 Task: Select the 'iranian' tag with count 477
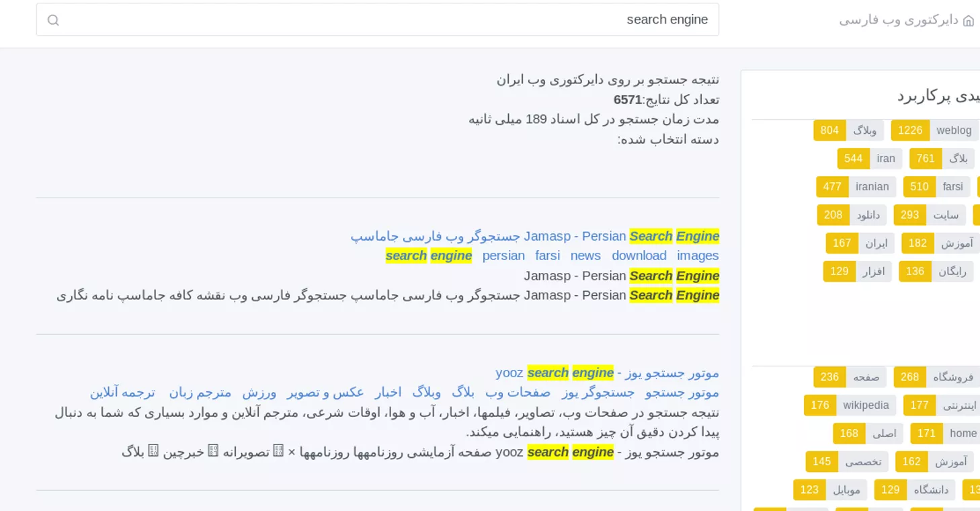pyautogui.click(x=856, y=187)
